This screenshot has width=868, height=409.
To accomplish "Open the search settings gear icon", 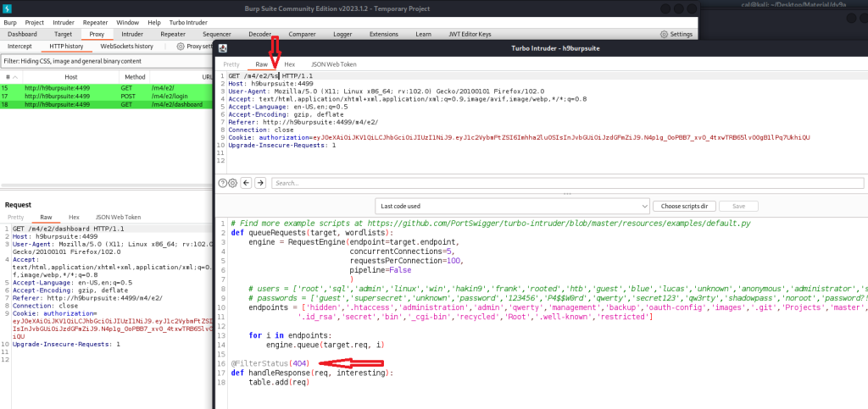I will click(232, 183).
